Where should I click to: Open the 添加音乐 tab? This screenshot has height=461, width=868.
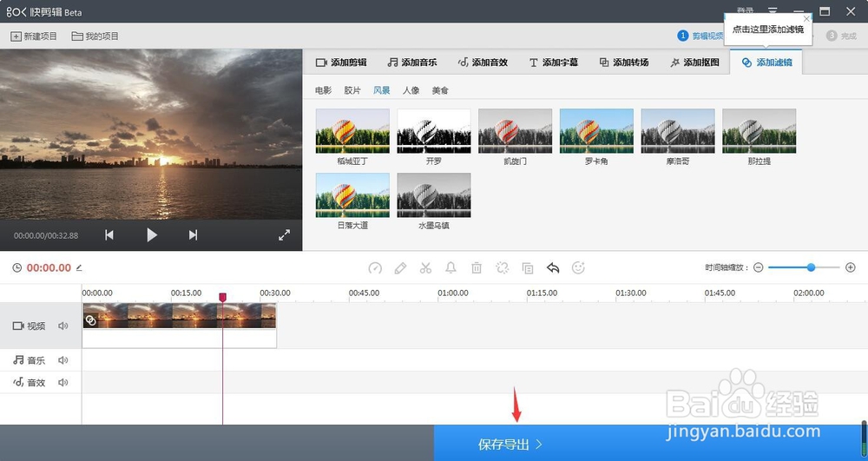pos(411,63)
